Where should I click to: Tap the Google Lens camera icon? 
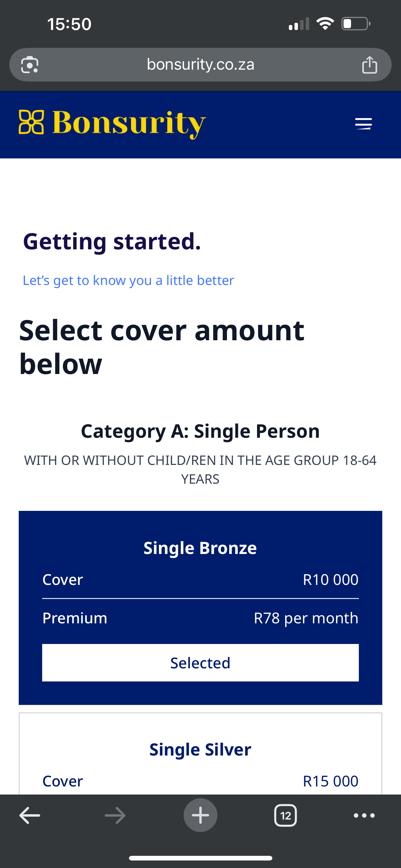[30, 65]
